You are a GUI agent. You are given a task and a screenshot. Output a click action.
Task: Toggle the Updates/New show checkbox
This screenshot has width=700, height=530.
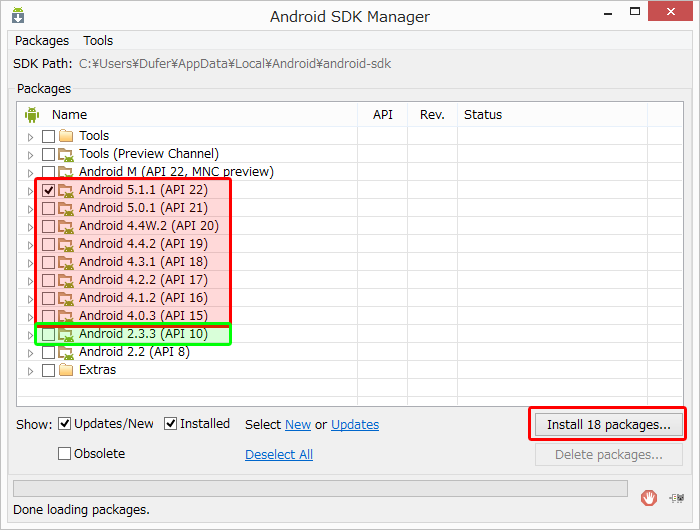(x=65, y=423)
